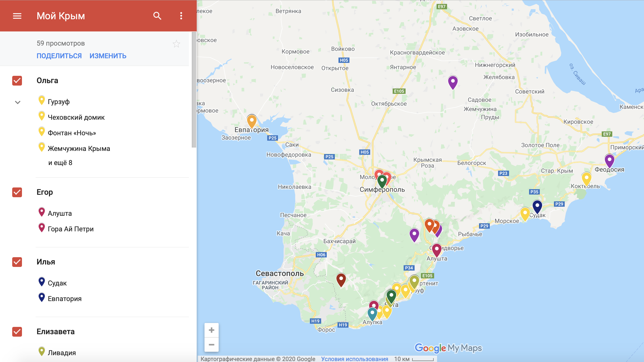The height and width of the screenshot is (362, 644).
Task: Click purple marker at Феодосия
Action: [609, 160]
